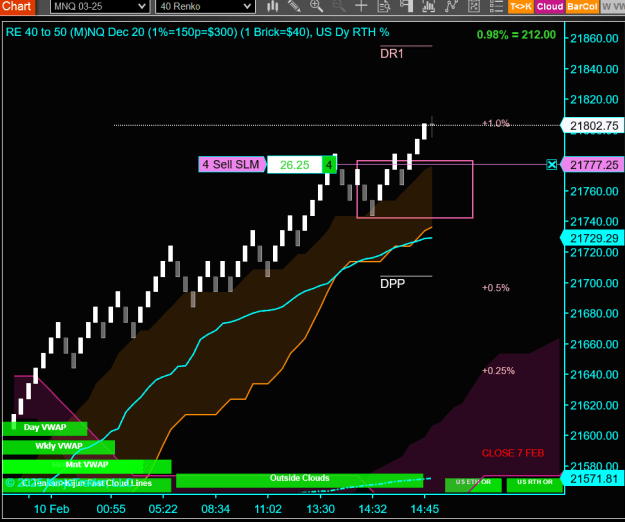The width and height of the screenshot is (625, 522).
Task: Click the 21600.00 price axis label
Action: click(594, 436)
